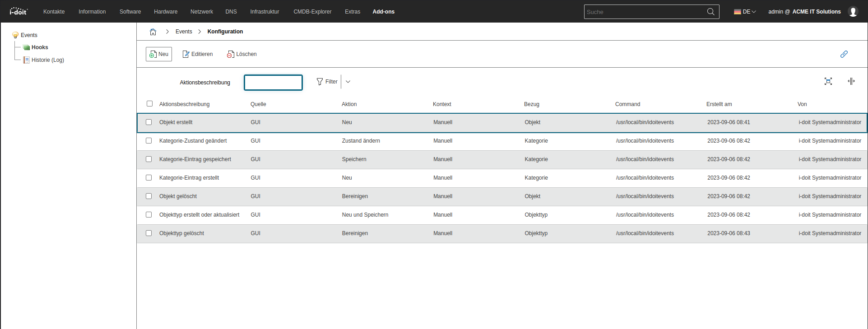This screenshot has width=868, height=329.
Task: Click the Filter funnel button
Action: tap(327, 82)
